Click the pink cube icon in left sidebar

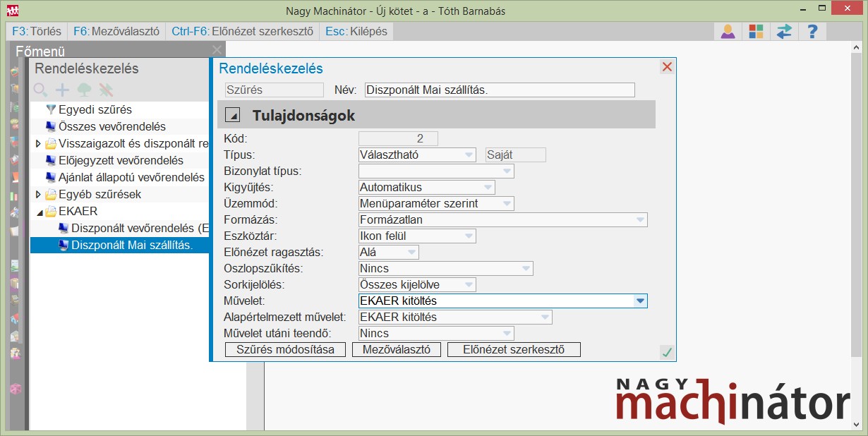point(15,389)
